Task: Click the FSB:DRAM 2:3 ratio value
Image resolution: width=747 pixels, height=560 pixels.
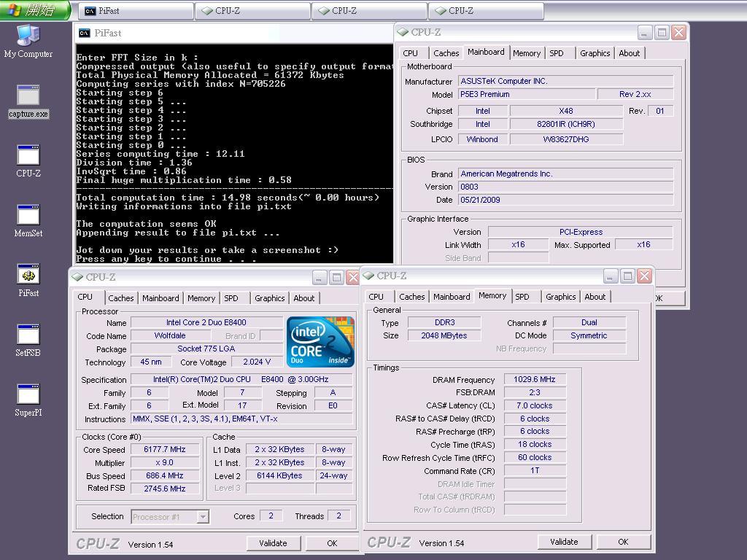Action: [535, 392]
